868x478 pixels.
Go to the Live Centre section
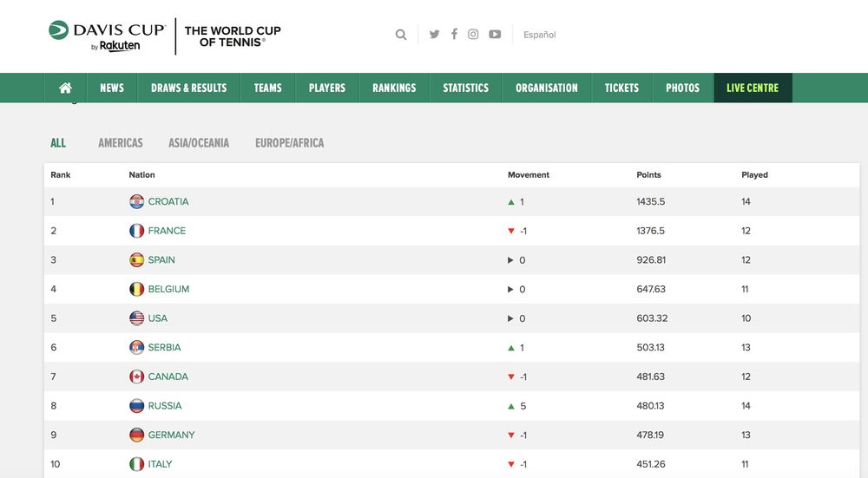pos(752,88)
